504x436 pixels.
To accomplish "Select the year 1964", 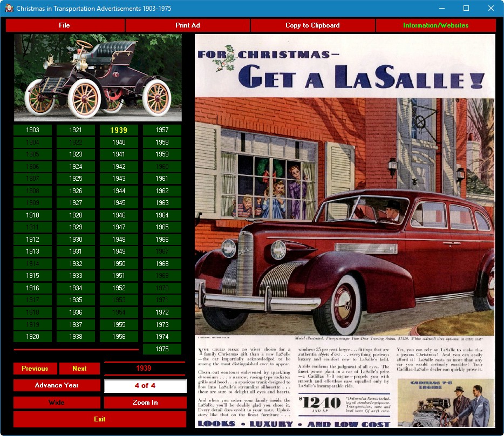I will tap(162, 215).
